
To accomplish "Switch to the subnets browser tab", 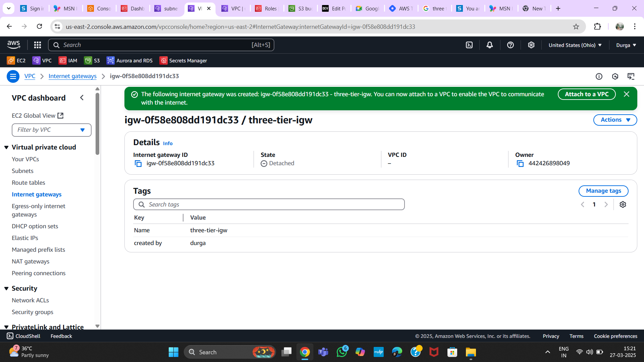I will (167, 8).
